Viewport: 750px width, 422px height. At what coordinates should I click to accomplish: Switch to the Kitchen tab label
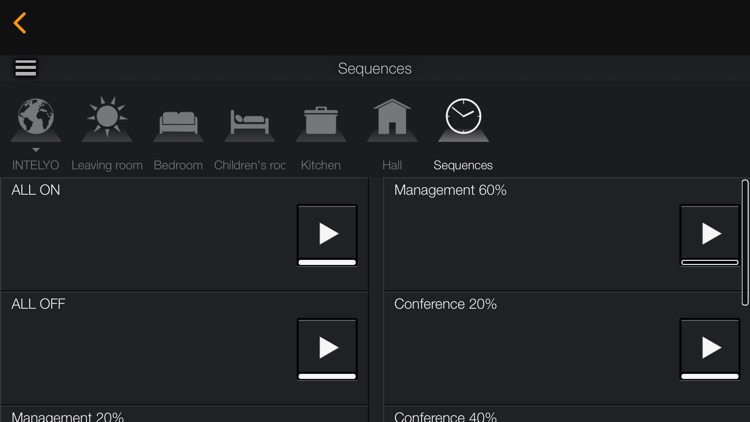pyautogui.click(x=320, y=165)
